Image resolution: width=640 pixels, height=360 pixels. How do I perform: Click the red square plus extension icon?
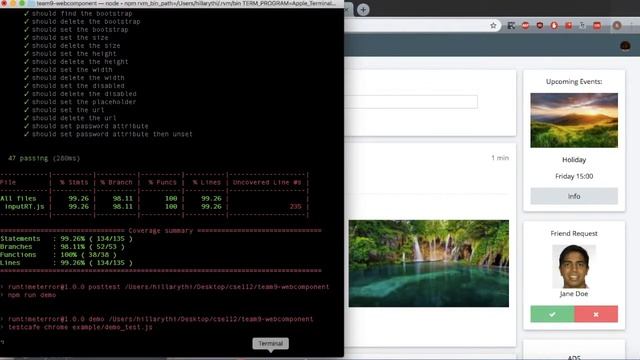point(569,26)
